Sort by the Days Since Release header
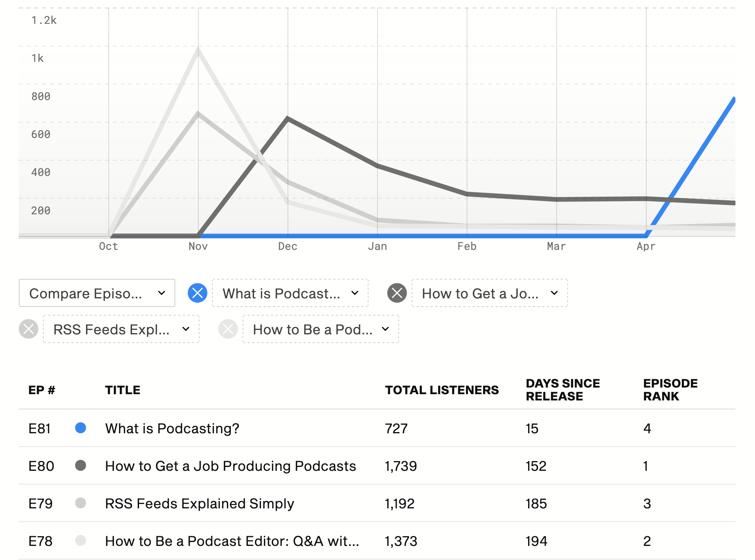The height and width of the screenshot is (560, 755). click(x=563, y=390)
